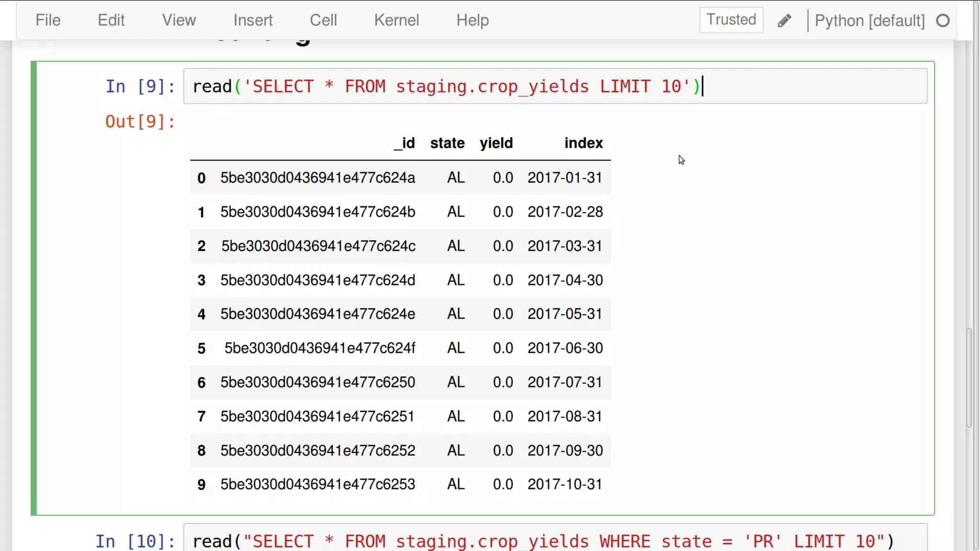Click the Out[9] output prompt
Image resolution: width=980 pixels, height=551 pixels.
point(140,121)
